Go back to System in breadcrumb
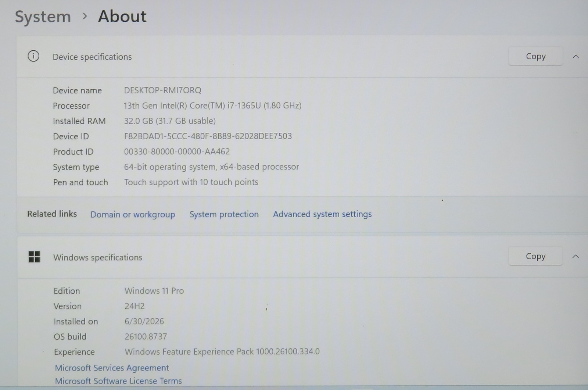Image resolution: width=588 pixels, height=390 pixels. [x=43, y=17]
